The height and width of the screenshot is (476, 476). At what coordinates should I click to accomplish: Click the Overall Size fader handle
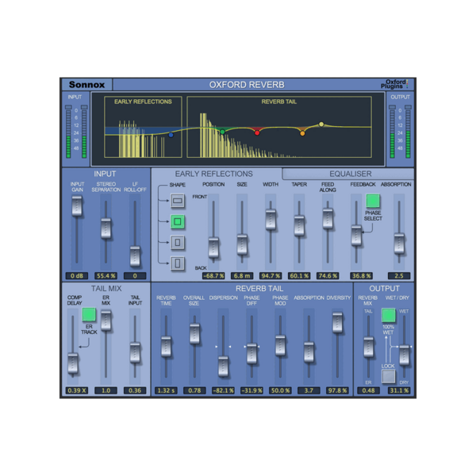[x=194, y=334]
